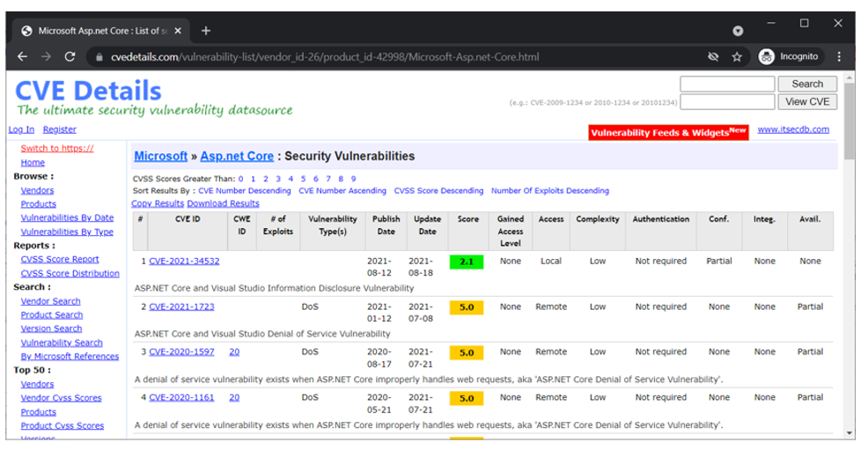Open the tab search dropdown arrow
This screenshot has height=450, width=868.
coord(738,31)
